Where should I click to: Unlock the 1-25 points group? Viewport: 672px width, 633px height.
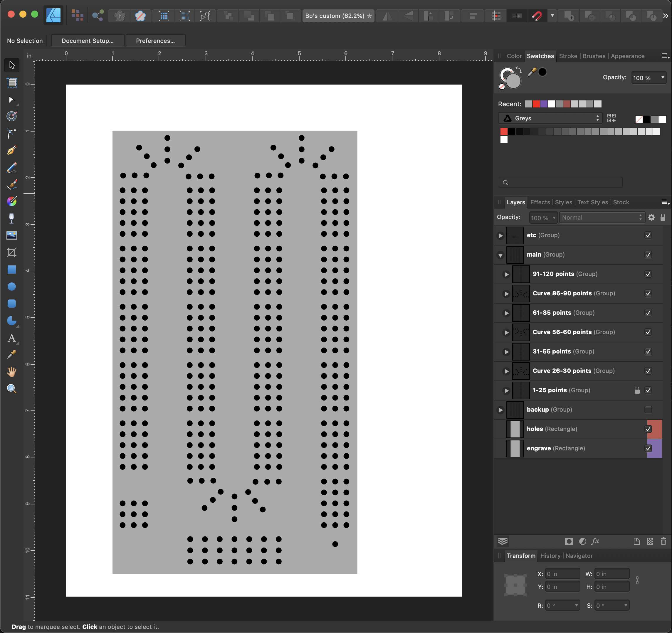click(x=637, y=390)
